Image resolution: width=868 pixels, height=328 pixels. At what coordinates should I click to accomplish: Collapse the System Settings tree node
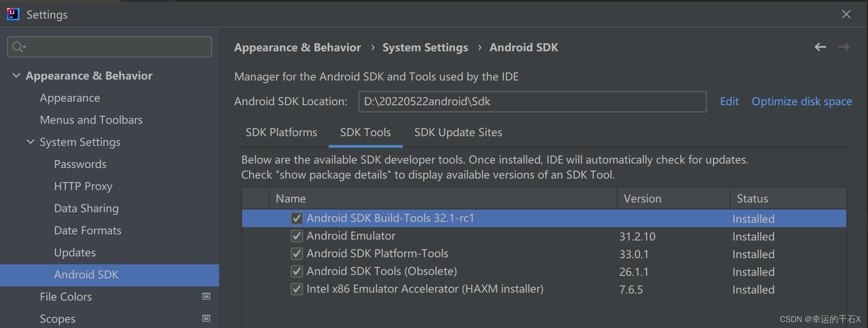coord(30,142)
